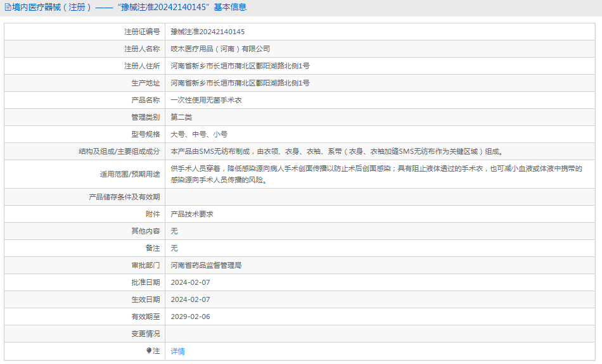Image resolution: width=602 pixels, height=364 pixels.
Task: Select management class value 第二类
Action: coord(181,117)
